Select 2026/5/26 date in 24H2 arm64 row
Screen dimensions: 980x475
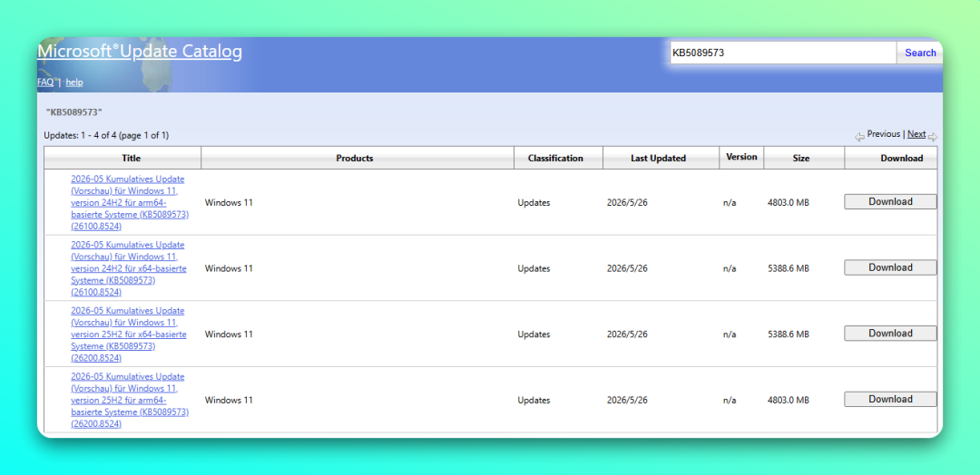click(x=627, y=203)
